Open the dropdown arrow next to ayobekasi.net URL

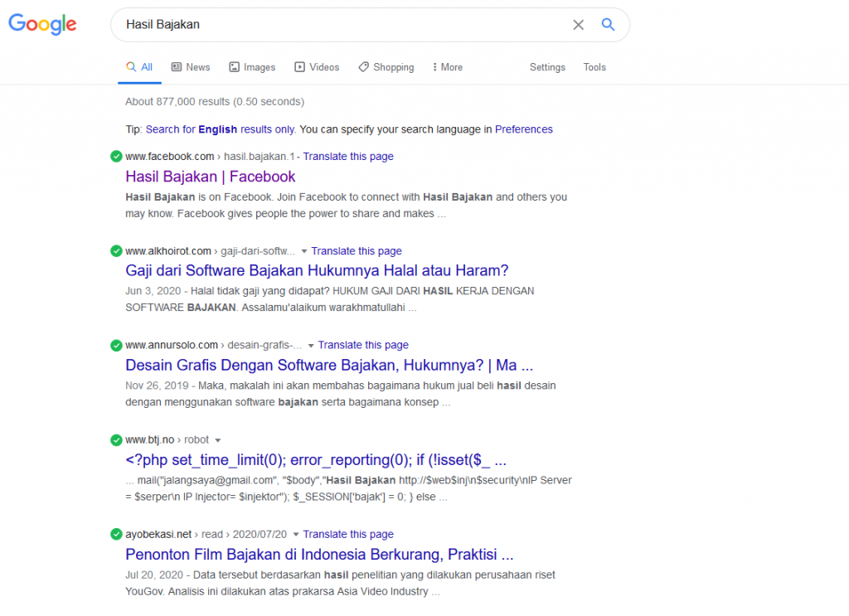point(296,535)
